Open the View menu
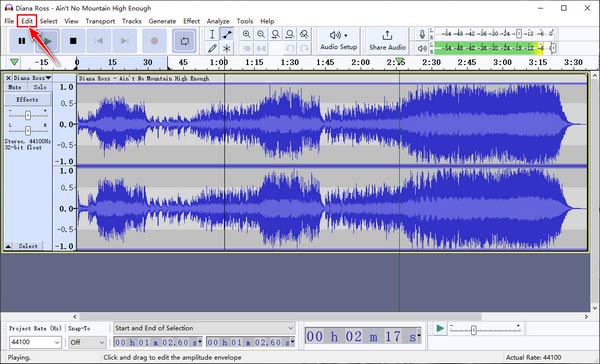The height and width of the screenshot is (364, 600). pyautogui.click(x=71, y=21)
